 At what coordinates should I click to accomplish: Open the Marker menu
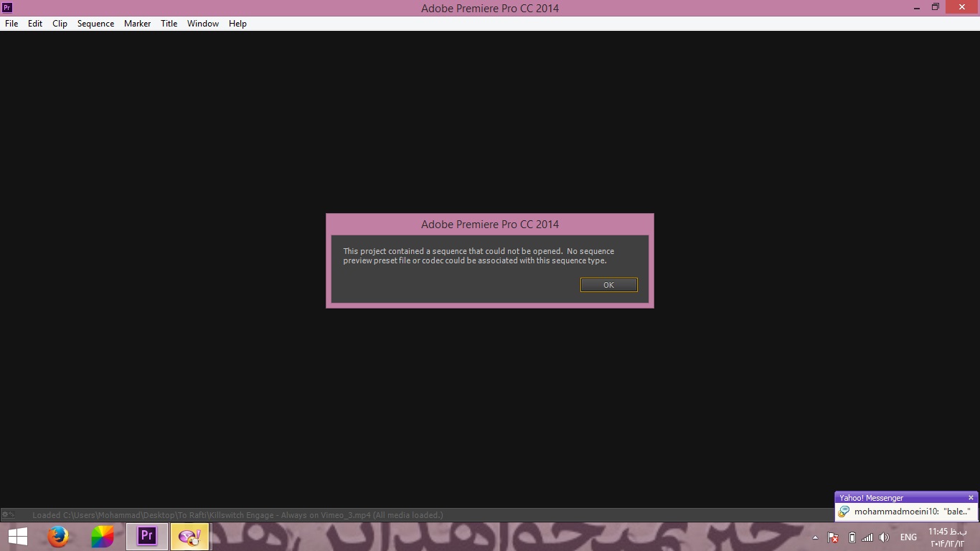coord(137,24)
